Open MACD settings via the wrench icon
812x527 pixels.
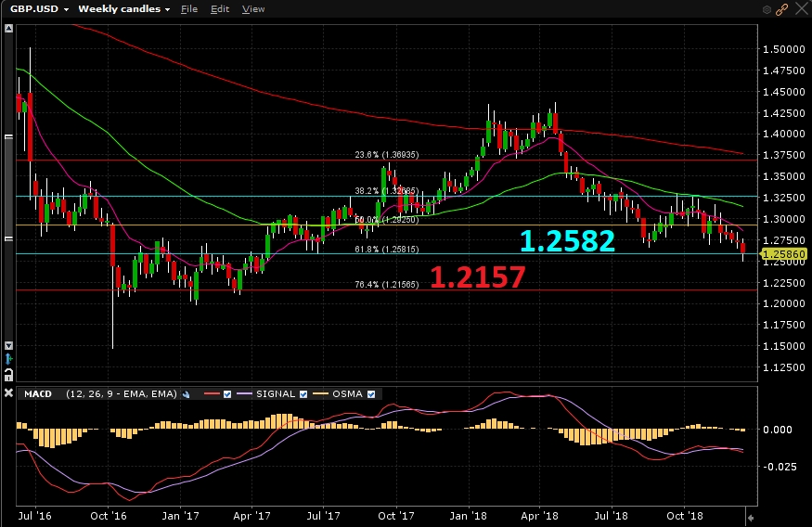coord(187,394)
